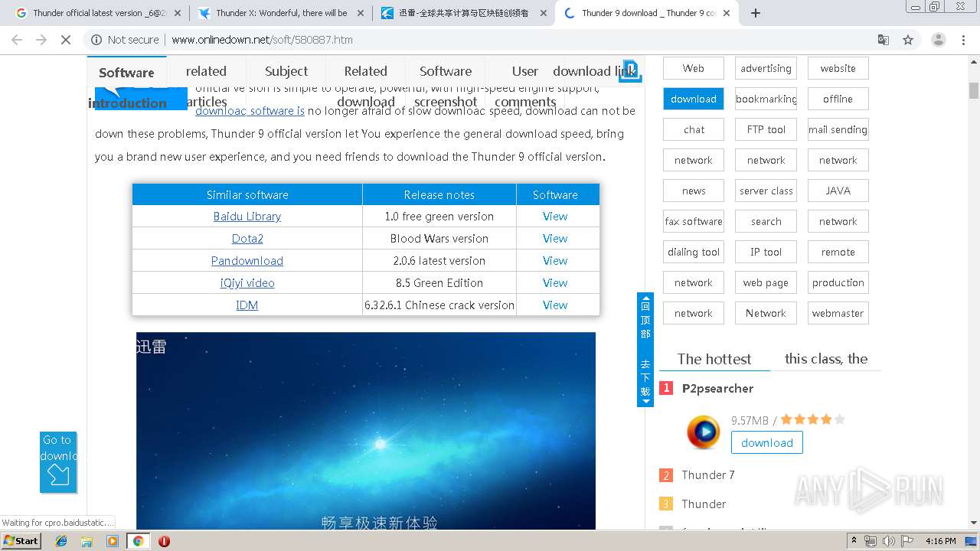Select the Web category tag
Image resolution: width=980 pixels, height=551 pixels.
coord(694,68)
